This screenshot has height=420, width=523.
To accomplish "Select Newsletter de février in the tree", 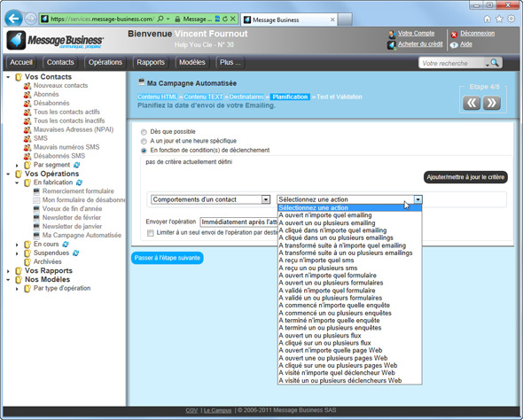I will 72,218.
